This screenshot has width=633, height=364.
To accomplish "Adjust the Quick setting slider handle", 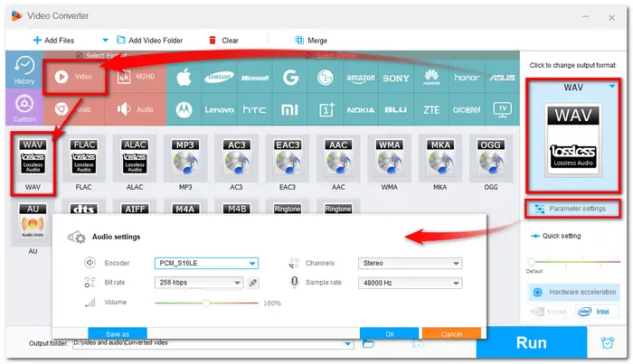I will (x=532, y=262).
